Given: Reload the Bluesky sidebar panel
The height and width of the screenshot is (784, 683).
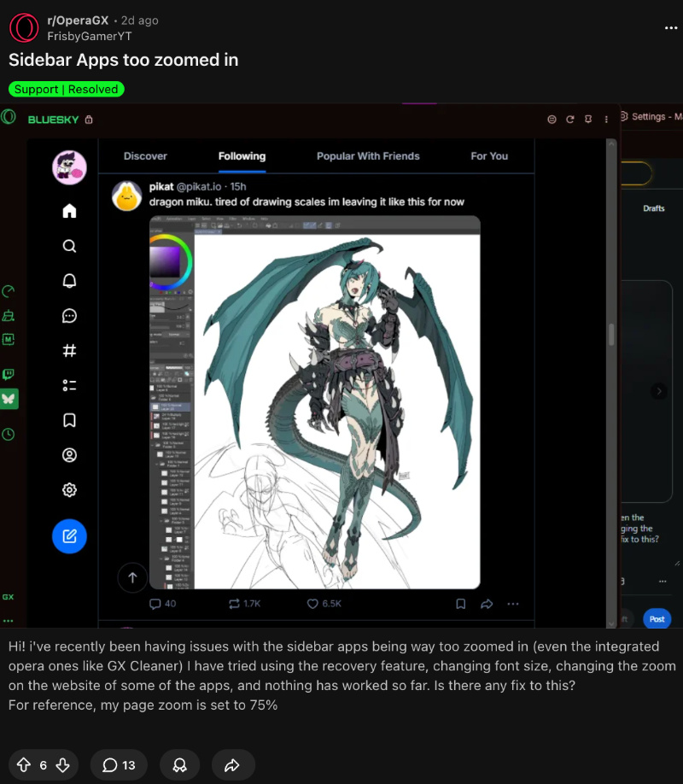Looking at the screenshot, I should (x=570, y=119).
